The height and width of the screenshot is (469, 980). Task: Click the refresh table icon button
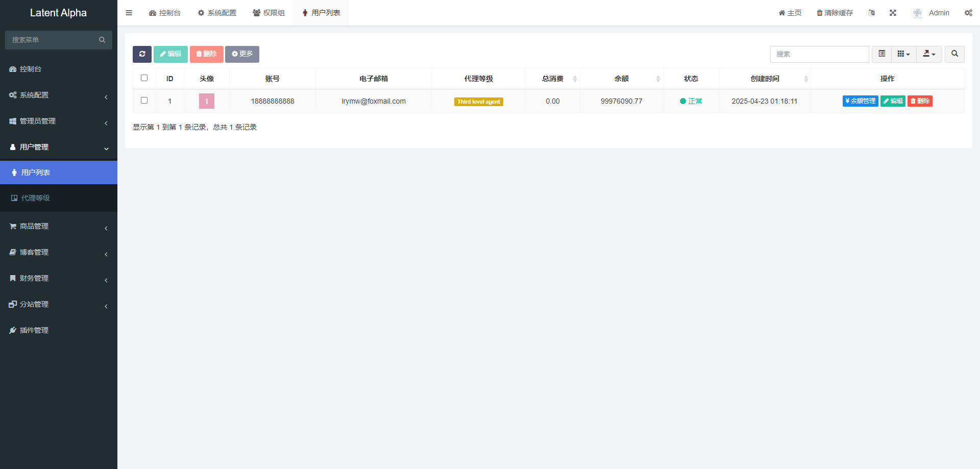142,54
